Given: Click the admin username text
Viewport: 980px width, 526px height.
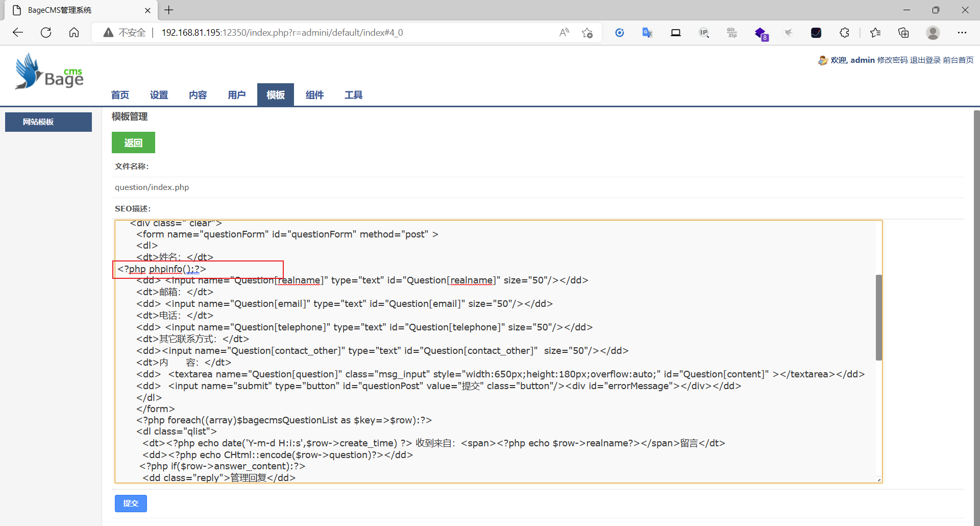Looking at the screenshot, I should (x=863, y=60).
